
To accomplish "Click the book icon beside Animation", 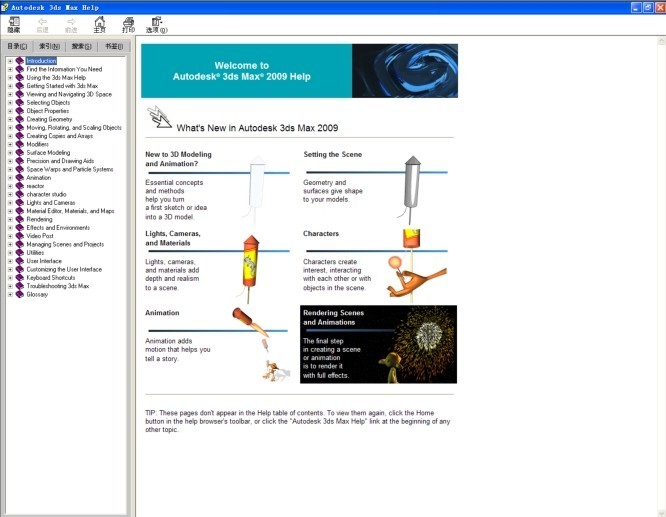I will click(x=20, y=178).
